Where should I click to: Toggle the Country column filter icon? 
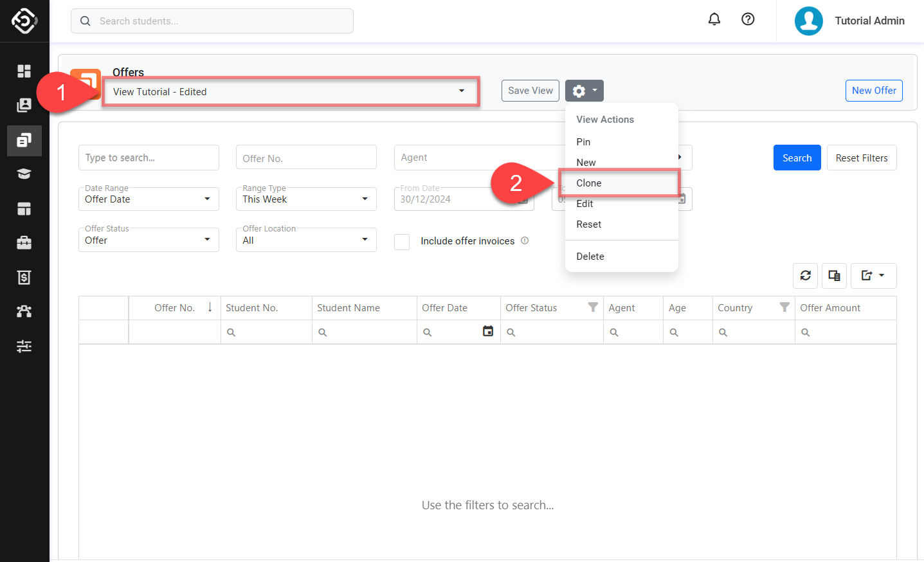[784, 307]
